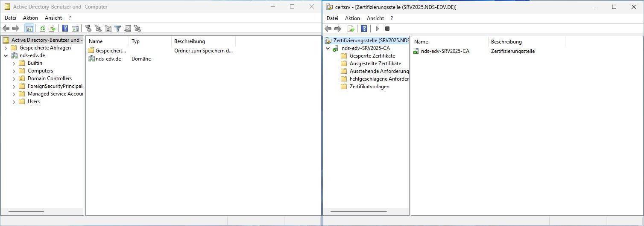Expand the Users container node

click(14, 102)
